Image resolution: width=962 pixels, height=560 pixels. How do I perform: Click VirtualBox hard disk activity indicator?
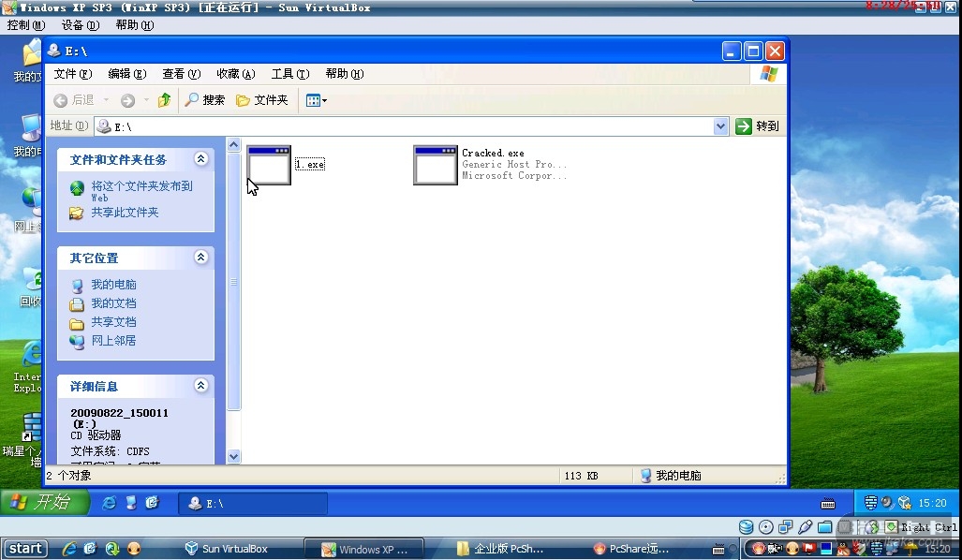746,527
